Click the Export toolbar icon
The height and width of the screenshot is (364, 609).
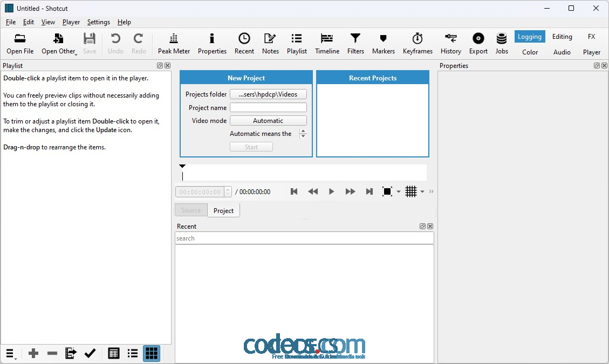(478, 44)
